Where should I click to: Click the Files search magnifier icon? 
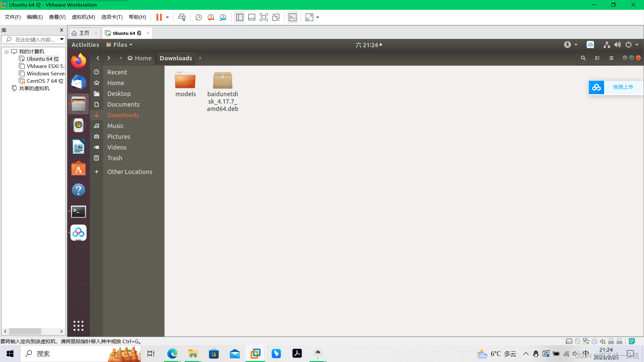(x=583, y=58)
